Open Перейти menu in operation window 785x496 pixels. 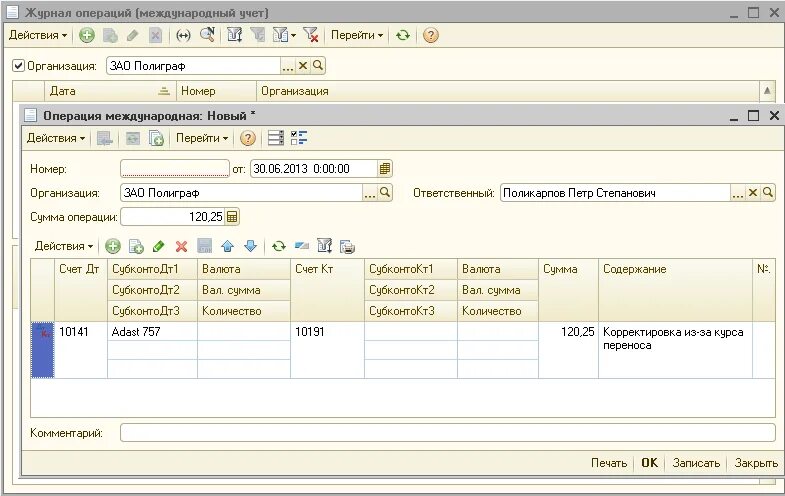point(202,138)
